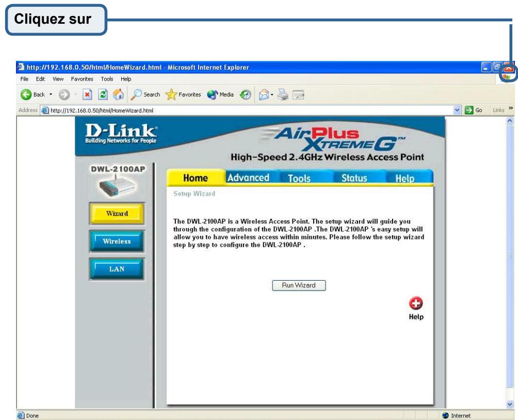Click the scrollbar up arrow
This screenshot has height=420, width=518.
[x=510, y=121]
